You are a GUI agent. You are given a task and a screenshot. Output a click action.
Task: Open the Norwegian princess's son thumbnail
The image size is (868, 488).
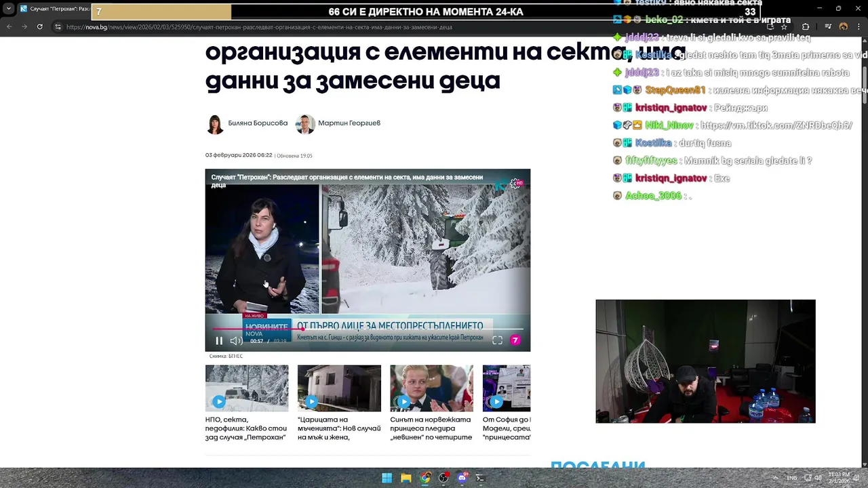(x=431, y=388)
